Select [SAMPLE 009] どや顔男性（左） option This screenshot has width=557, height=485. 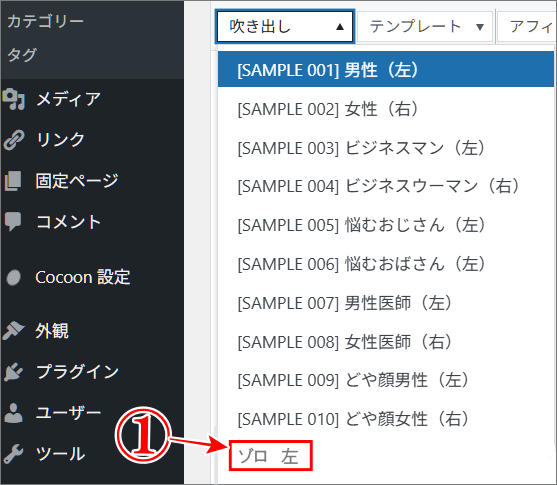point(386,380)
